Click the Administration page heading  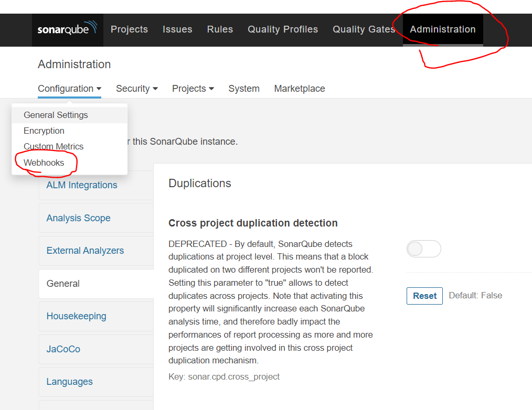point(75,64)
